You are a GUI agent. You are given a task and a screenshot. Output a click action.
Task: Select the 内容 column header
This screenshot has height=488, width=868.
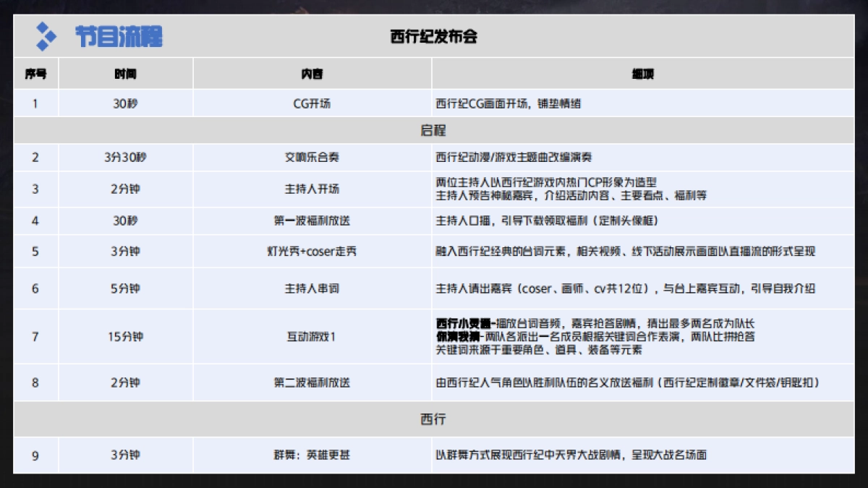click(311, 73)
